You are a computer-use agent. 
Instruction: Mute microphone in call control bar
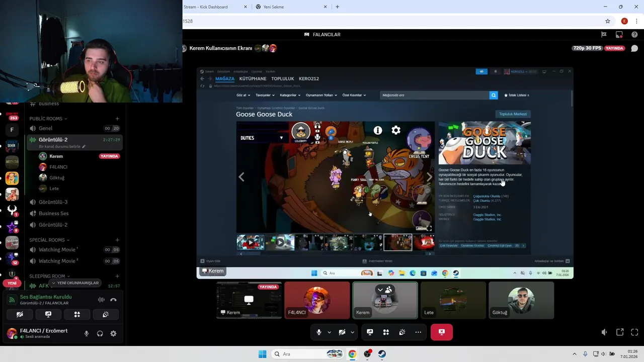(318, 332)
